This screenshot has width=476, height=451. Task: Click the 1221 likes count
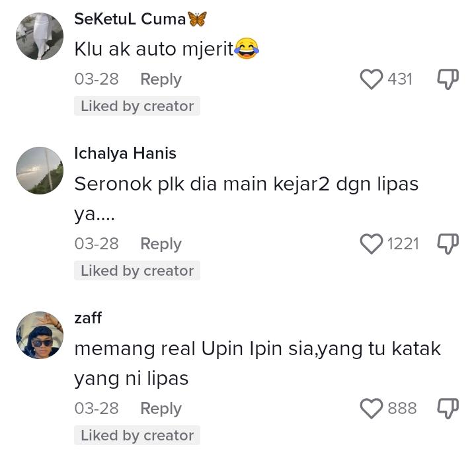pyautogui.click(x=403, y=244)
